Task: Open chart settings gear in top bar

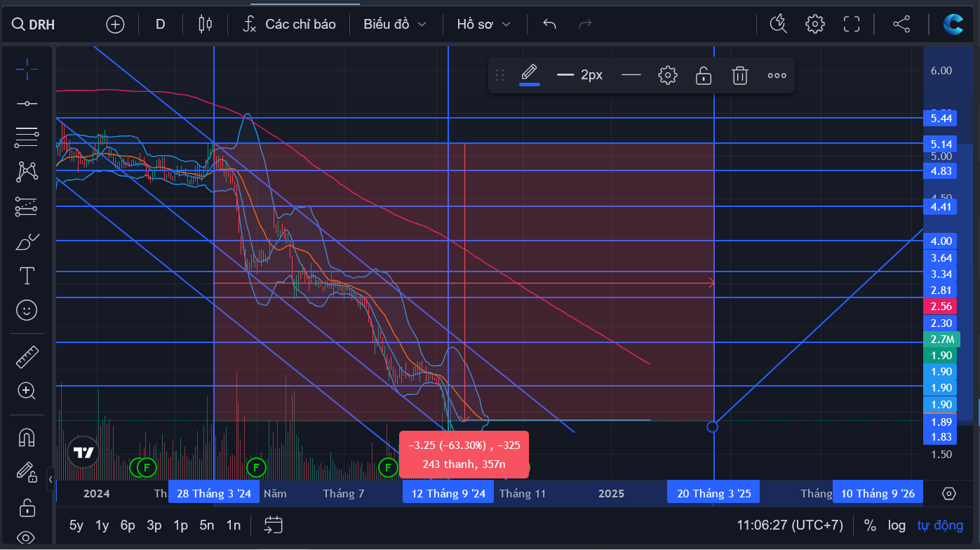Action: 814,25
